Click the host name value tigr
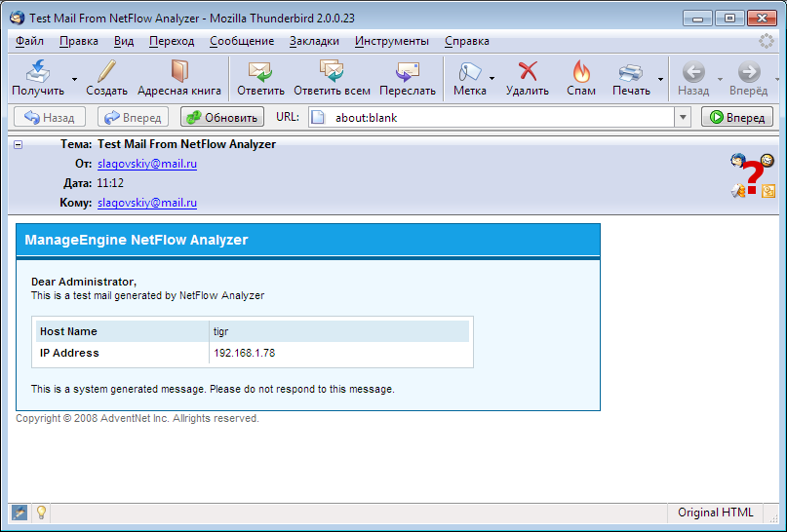The image size is (787, 532). 220,332
